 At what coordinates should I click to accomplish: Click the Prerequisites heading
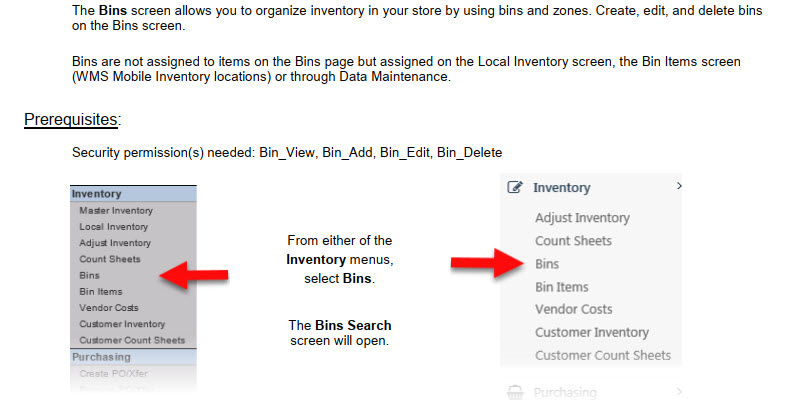pos(71,120)
